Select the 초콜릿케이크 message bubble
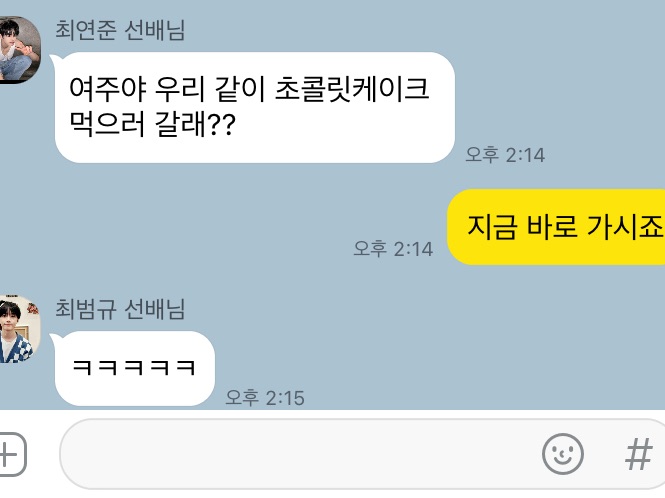665x498 pixels. pyautogui.click(x=254, y=107)
